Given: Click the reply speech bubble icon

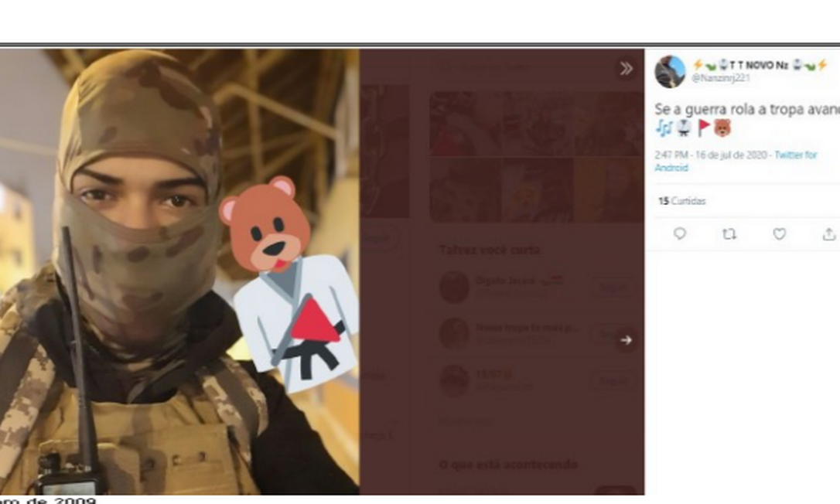Looking at the screenshot, I should [x=679, y=233].
